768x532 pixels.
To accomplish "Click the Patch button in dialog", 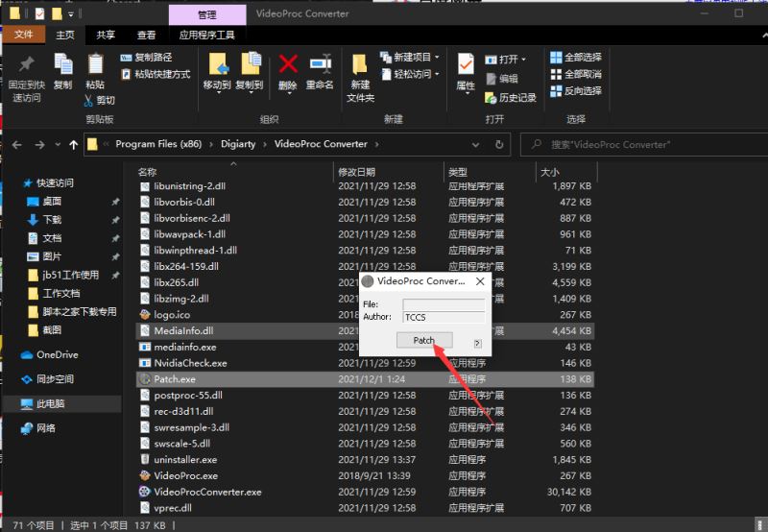I will pyautogui.click(x=424, y=340).
